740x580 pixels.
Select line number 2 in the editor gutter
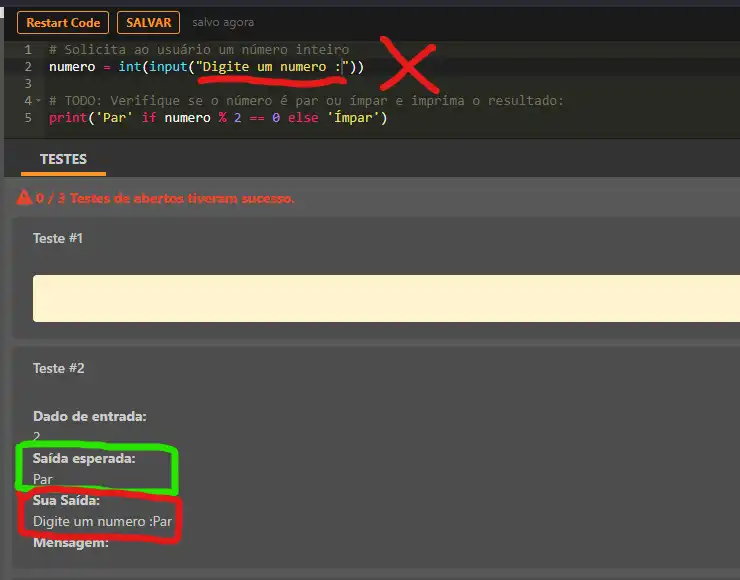pyautogui.click(x=28, y=67)
